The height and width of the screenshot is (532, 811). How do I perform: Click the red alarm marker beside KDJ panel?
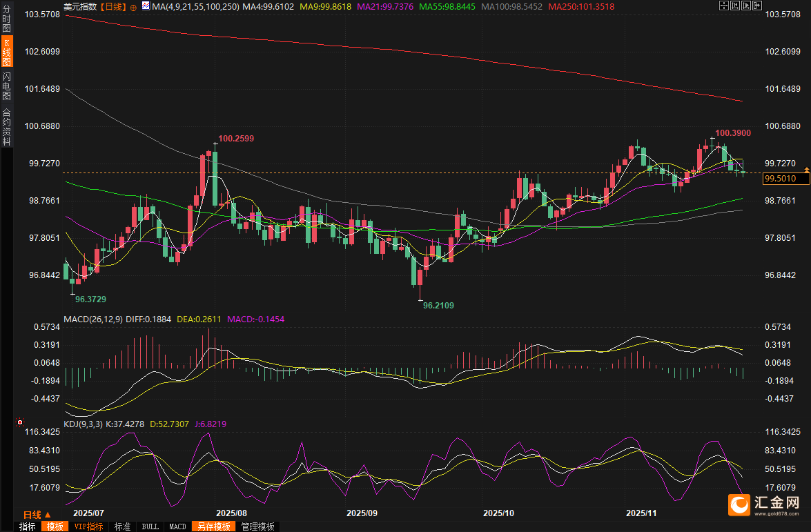click(x=19, y=422)
